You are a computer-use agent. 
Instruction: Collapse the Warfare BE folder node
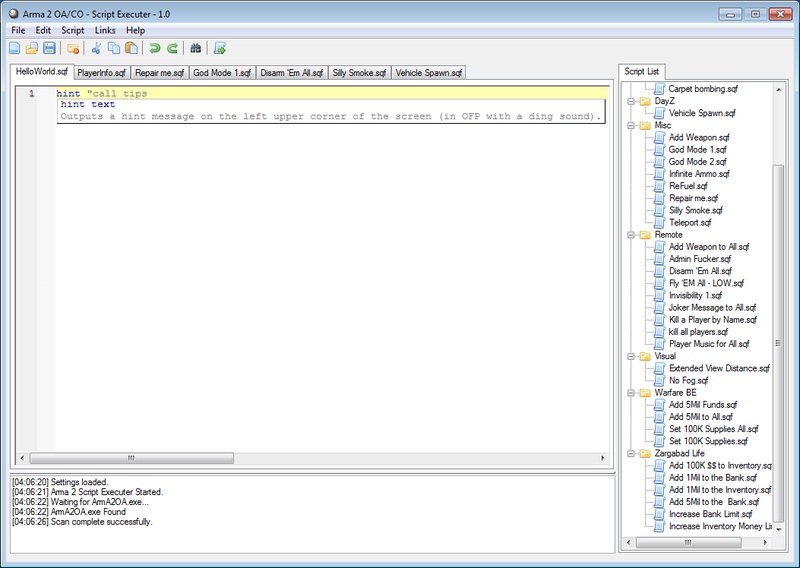pos(631,393)
